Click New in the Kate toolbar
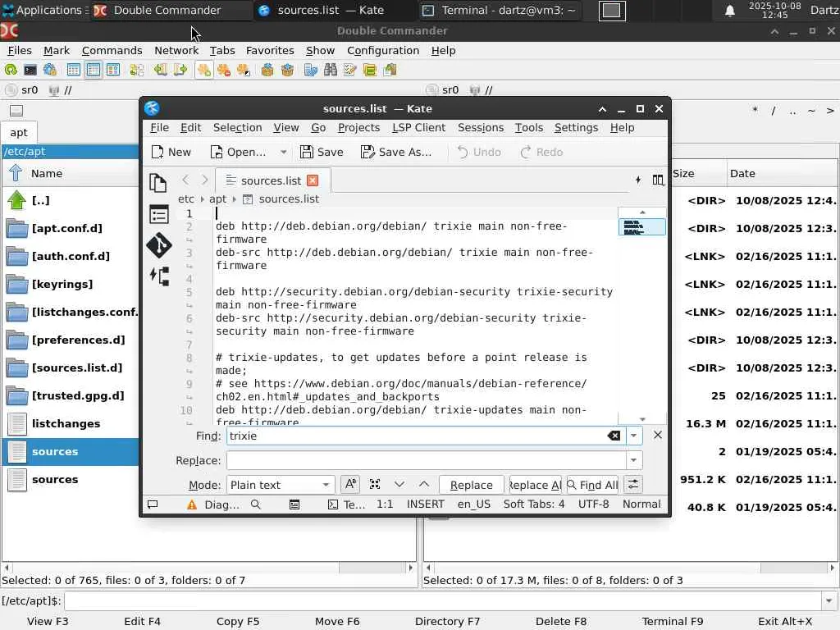Screen dimensions: 840x630 pos(171,152)
